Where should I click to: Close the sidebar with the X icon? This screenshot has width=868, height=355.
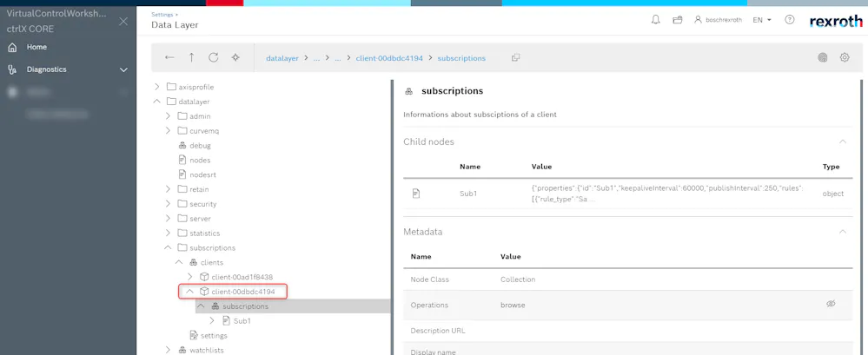click(123, 22)
